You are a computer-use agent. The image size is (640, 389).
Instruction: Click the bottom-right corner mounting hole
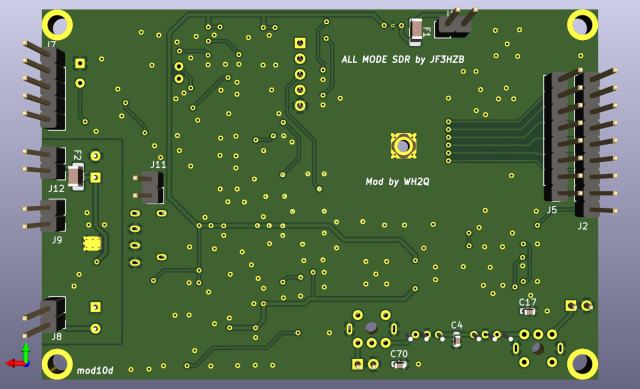coord(583,365)
